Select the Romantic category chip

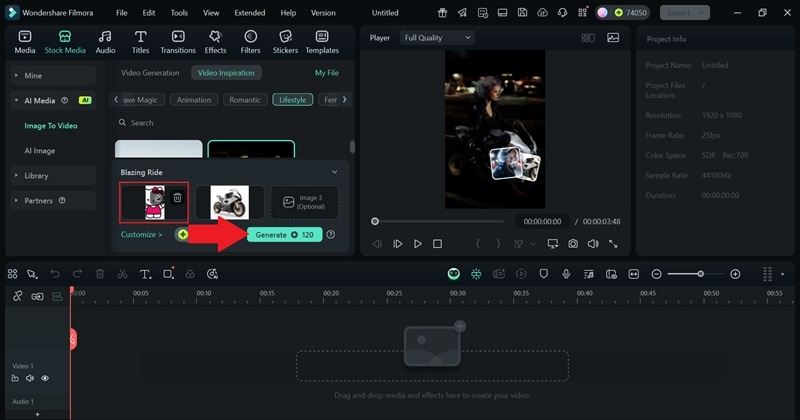244,100
